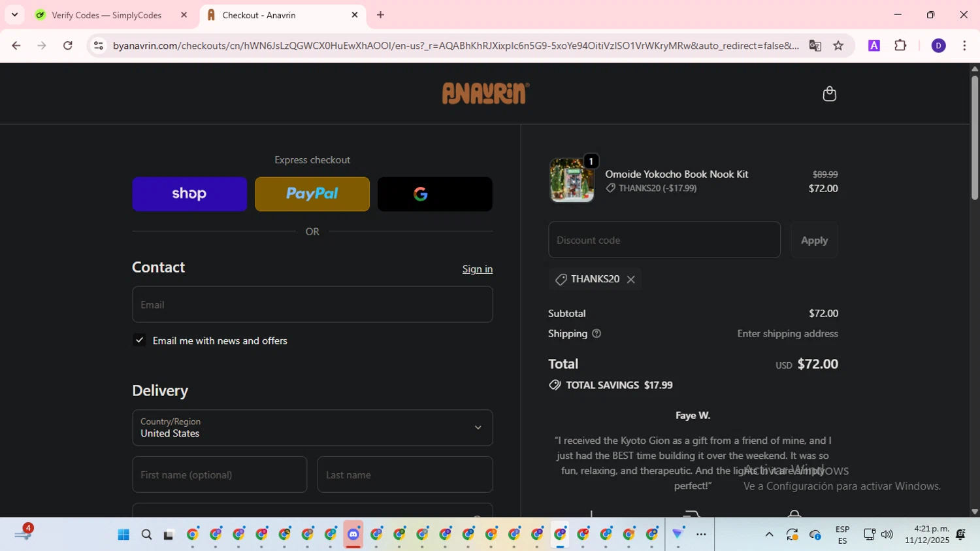Show hidden system tray icons
This screenshot has height=551, width=980.
pyautogui.click(x=769, y=535)
